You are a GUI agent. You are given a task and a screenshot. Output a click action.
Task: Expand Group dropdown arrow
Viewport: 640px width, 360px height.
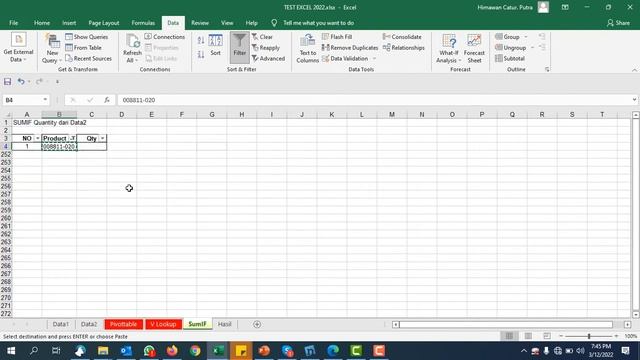point(526,37)
